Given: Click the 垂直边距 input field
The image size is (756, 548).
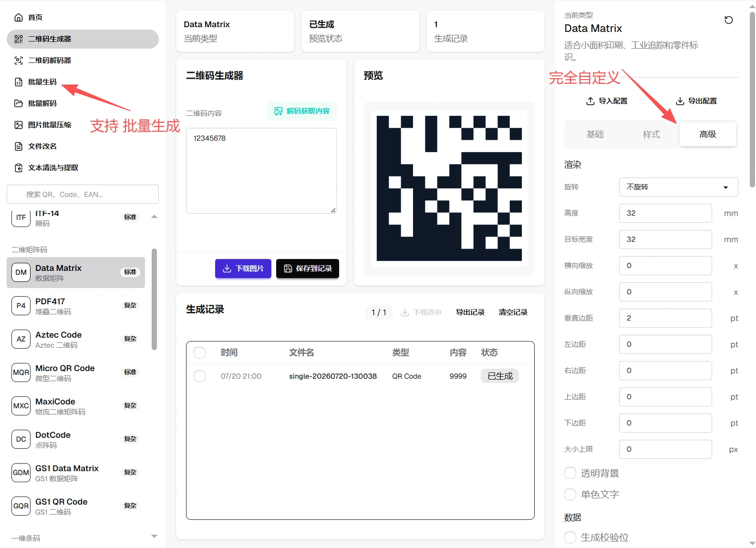Looking at the screenshot, I should click(x=665, y=318).
